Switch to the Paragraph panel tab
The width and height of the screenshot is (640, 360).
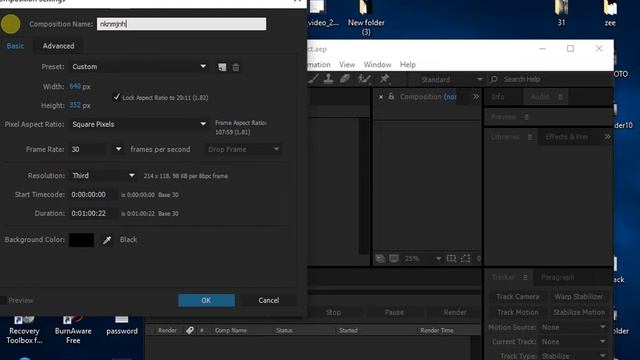pos(558,278)
